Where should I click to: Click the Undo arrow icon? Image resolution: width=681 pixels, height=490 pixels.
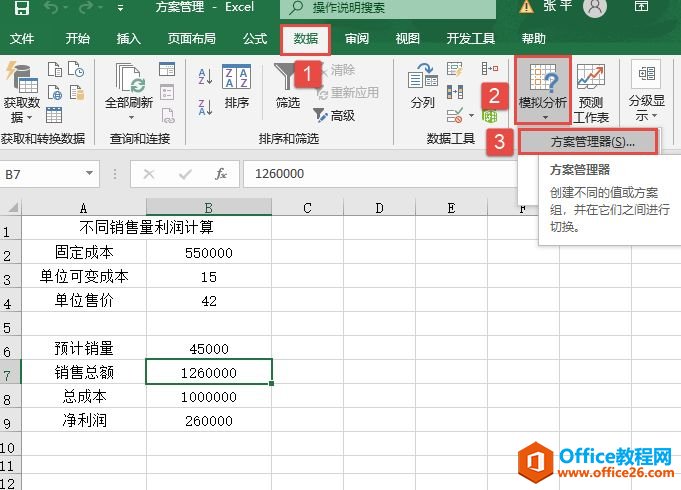pyautogui.click(x=52, y=7)
